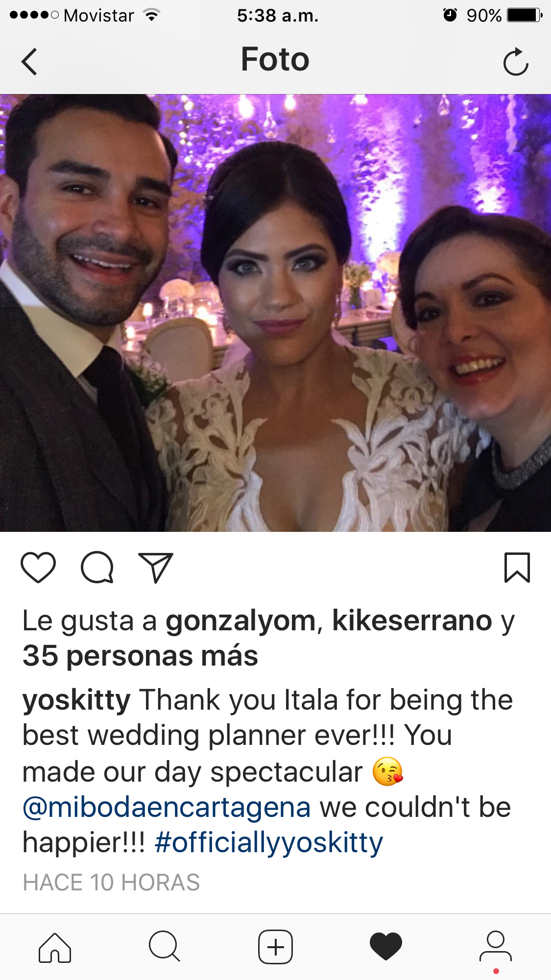Screen dimensions: 551x980
Task: Open the #officiallyyoskitty hashtag
Action: point(268,843)
